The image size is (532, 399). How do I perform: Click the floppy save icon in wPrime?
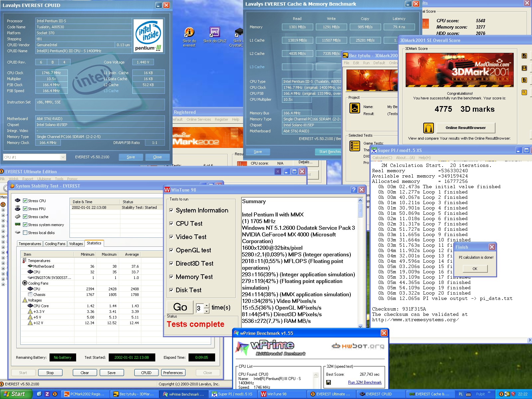tap(329, 382)
